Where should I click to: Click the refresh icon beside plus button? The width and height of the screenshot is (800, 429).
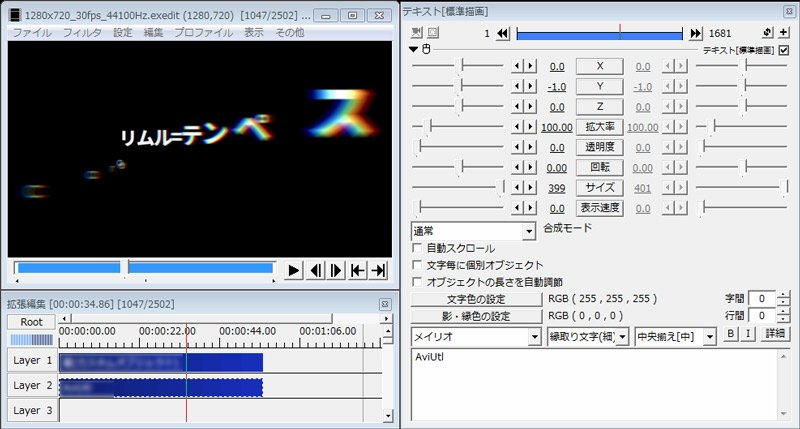pos(768,33)
